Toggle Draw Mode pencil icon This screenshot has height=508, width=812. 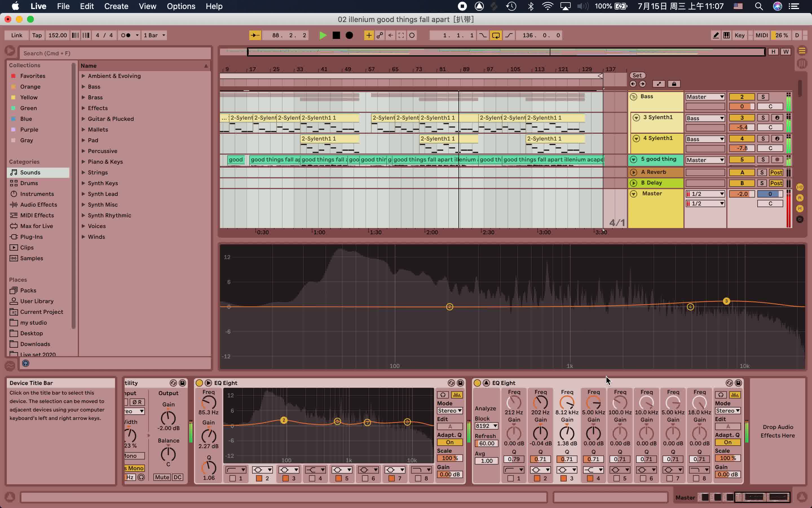point(716,35)
